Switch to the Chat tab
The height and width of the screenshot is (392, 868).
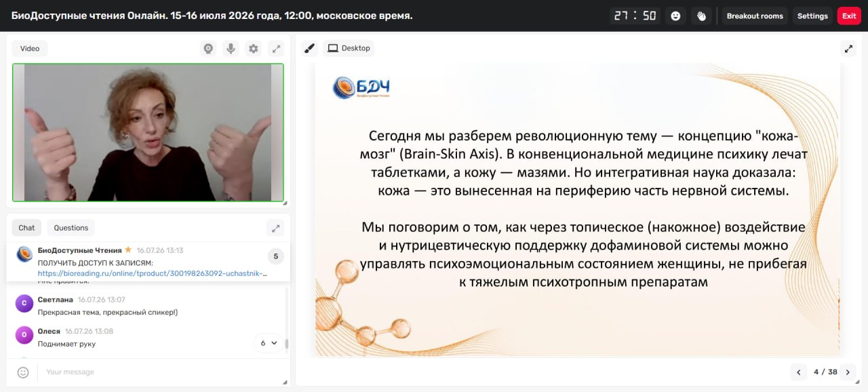click(x=26, y=228)
